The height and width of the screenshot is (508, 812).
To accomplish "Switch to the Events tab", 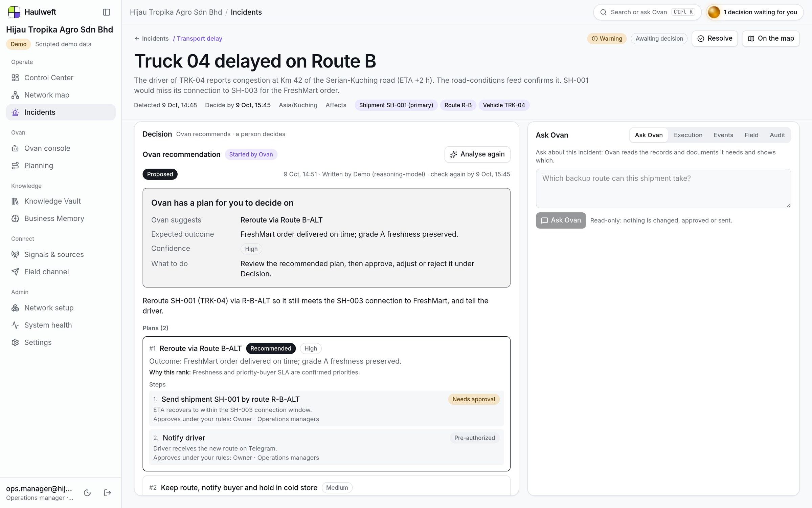I will [x=723, y=135].
